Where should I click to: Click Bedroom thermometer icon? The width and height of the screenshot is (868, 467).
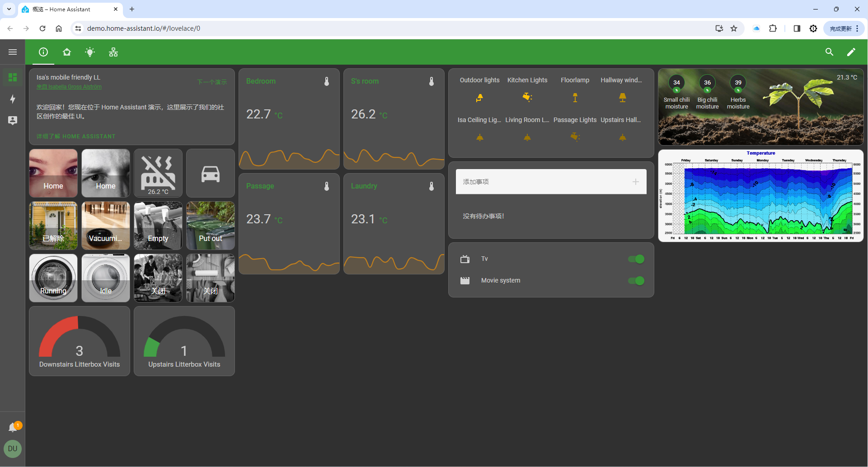[327, 81]
